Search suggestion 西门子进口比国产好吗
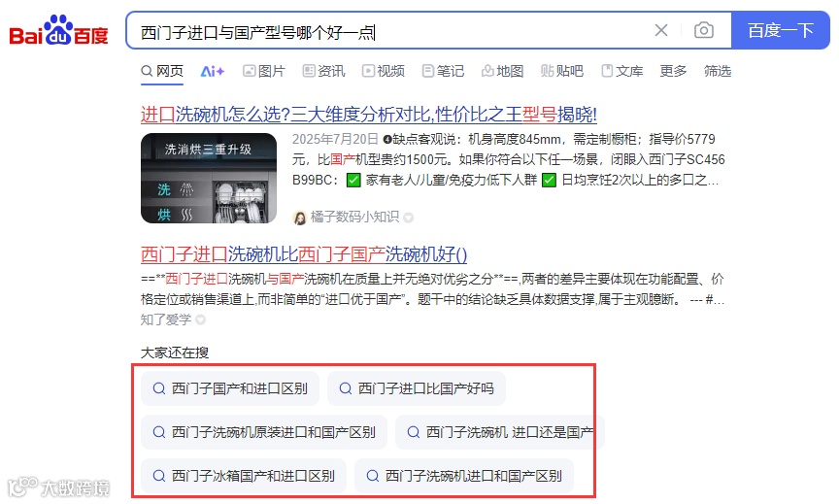839x504 pixels. coord(417,388)
